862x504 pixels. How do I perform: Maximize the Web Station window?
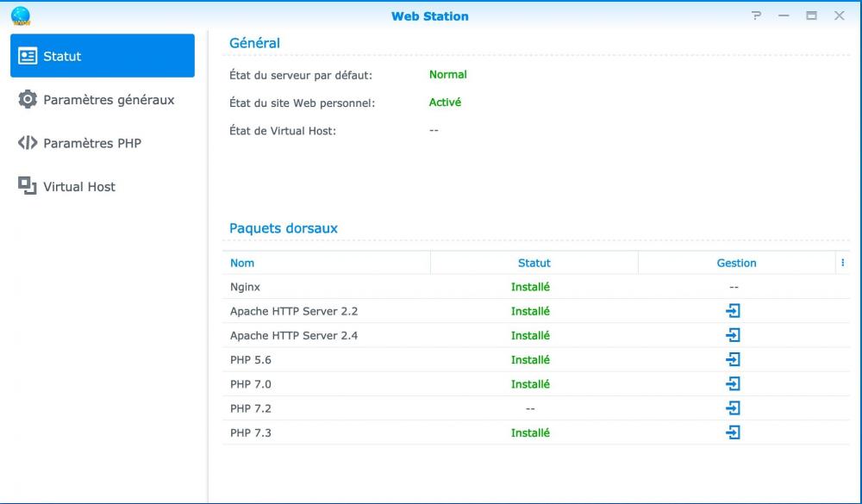[x=811, y=16]
